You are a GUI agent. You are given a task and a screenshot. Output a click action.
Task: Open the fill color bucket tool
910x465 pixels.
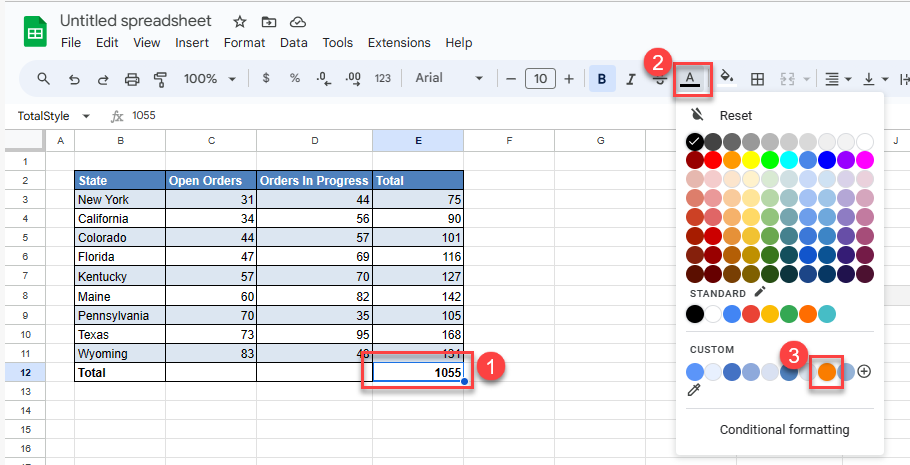tap(727, 78)
